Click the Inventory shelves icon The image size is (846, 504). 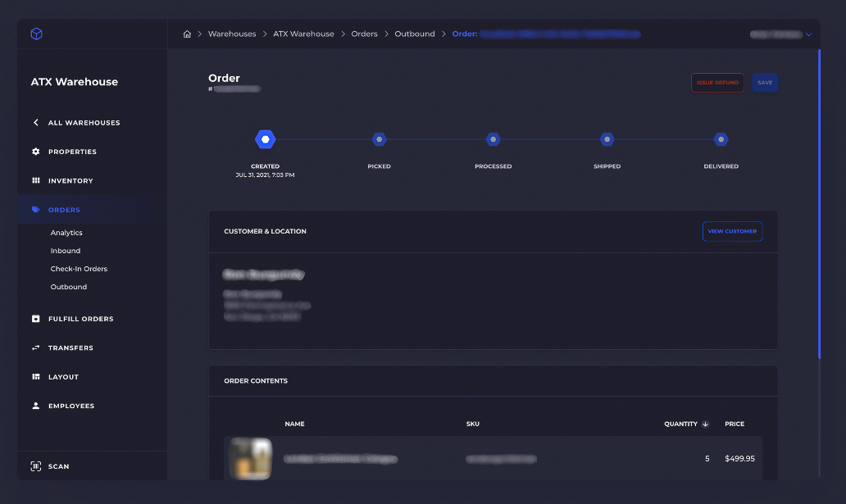point(35,181)
